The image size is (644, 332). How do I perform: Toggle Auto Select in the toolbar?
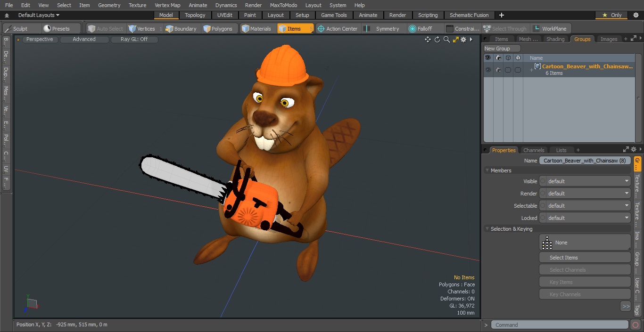[105, 29]
